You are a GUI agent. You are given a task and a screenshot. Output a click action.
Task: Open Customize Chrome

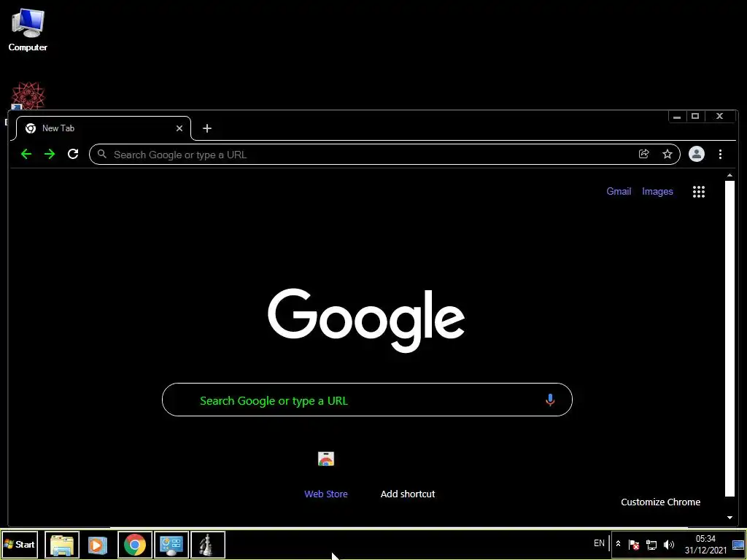click(x=661, y=502)
